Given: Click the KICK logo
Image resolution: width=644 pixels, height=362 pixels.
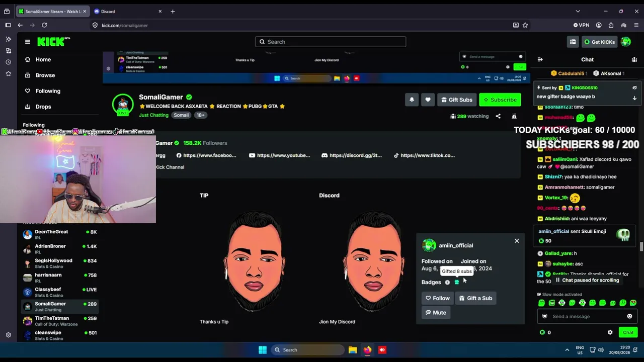Looking at the screenshot, I should (53, 42).
